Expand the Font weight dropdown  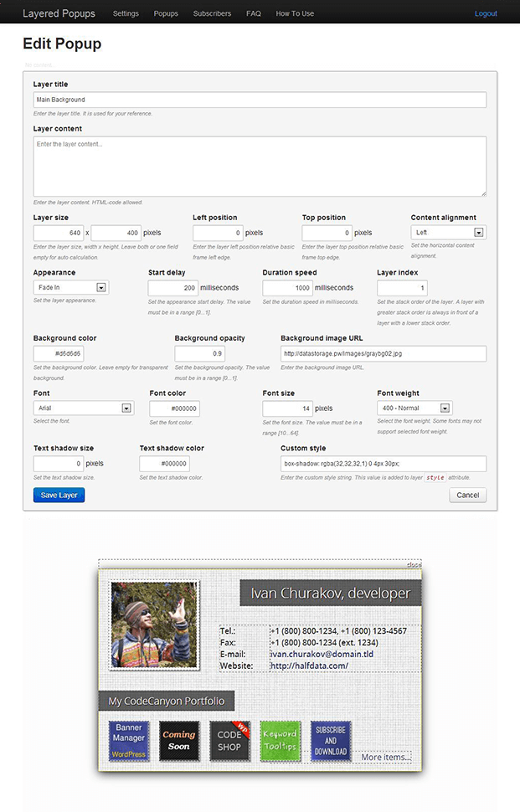[414, 409]
